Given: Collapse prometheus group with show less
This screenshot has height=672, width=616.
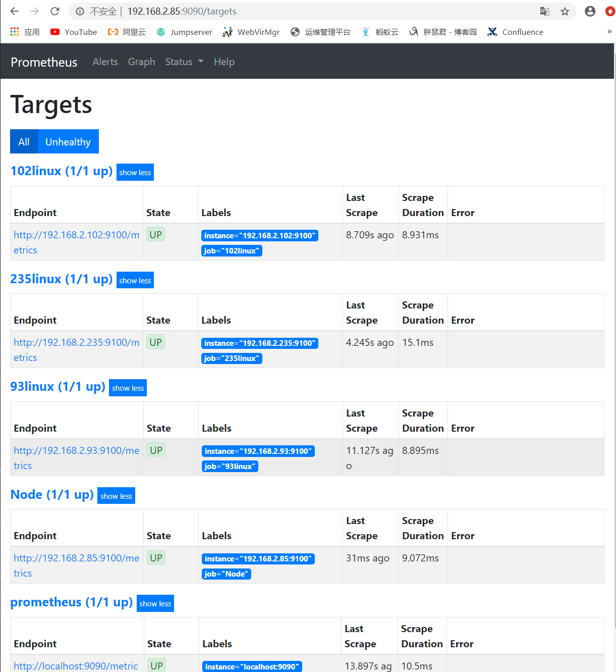Looking at the screenshot, I should pos(155,603).
